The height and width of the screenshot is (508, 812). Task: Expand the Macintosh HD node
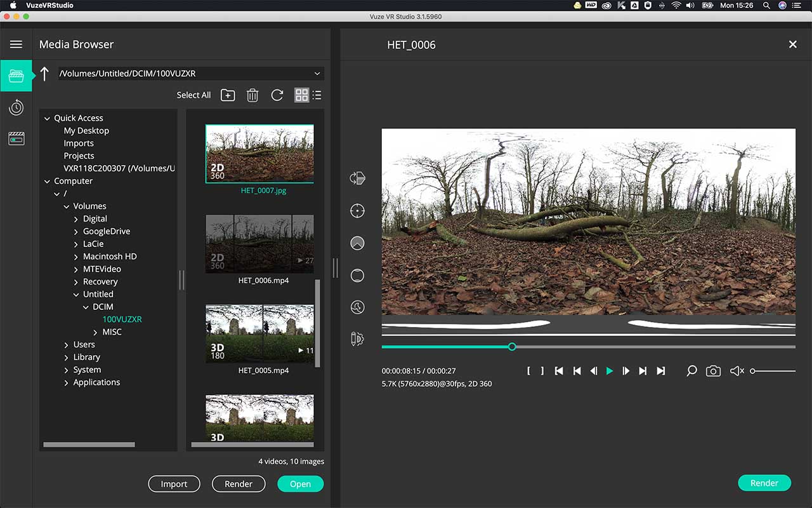coord(76,257)
